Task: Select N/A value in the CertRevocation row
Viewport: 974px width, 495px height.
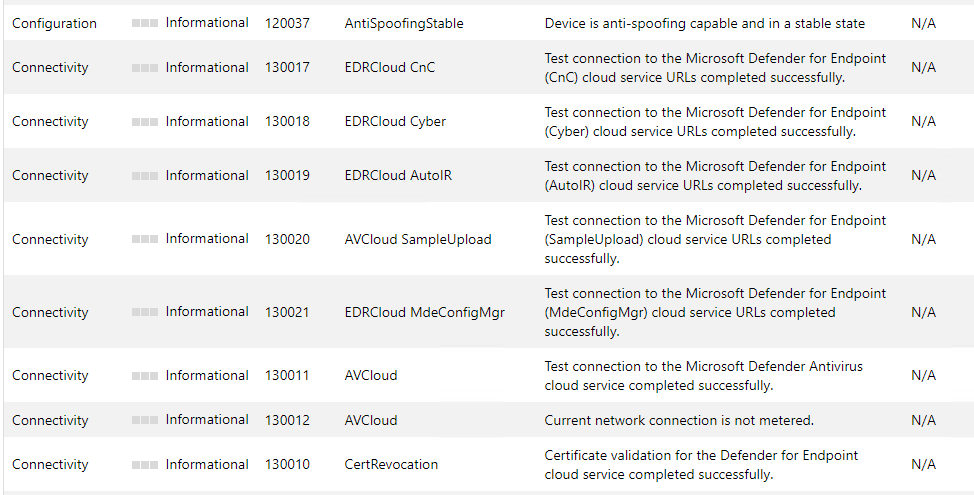Action: 924,464
